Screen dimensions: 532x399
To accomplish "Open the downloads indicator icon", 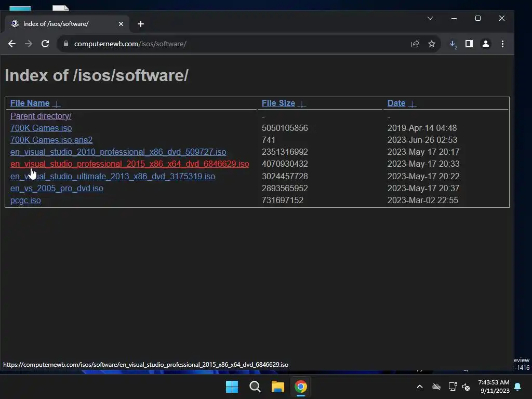I will coord(453,44).
